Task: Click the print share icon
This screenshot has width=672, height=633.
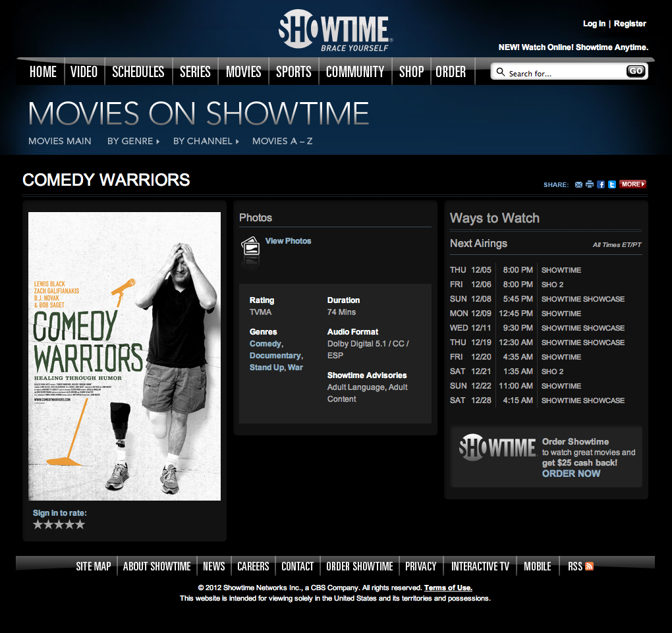Action: point(590,184)
